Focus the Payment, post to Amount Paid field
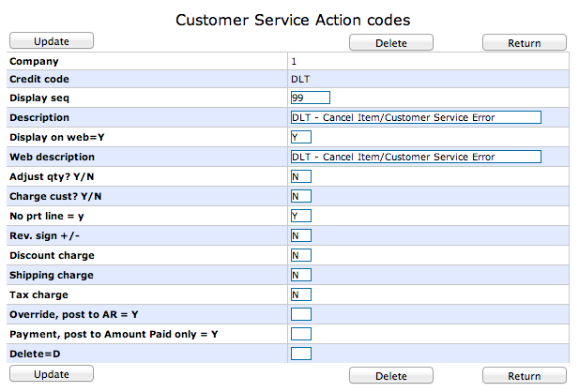This screenshot has height=392, width=579. click(300, 334)
